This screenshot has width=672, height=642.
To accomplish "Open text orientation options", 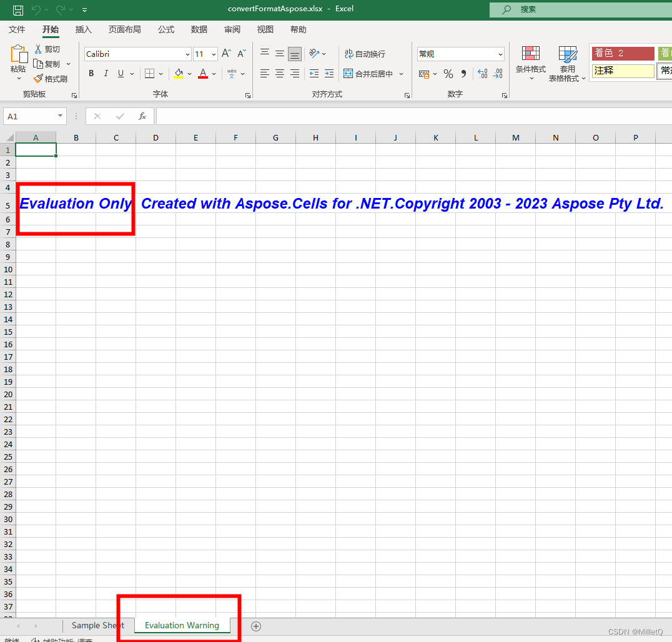I will pyautogui.click(x=317, y=54).
